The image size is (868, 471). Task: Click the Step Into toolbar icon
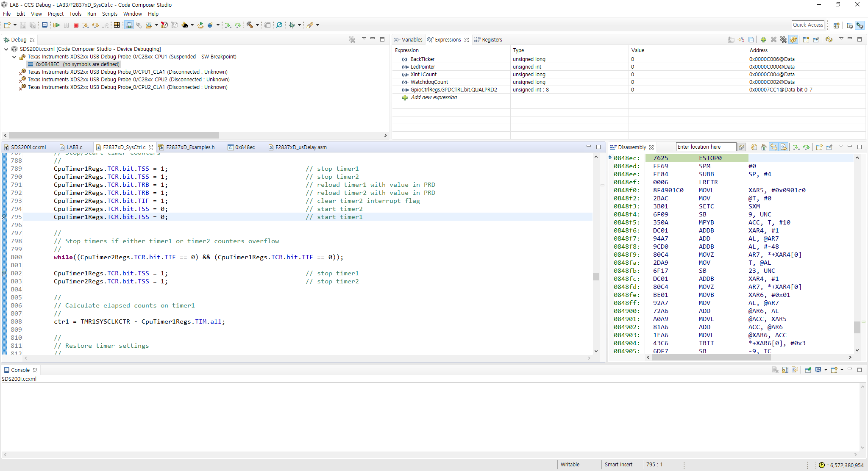[86, 25]
